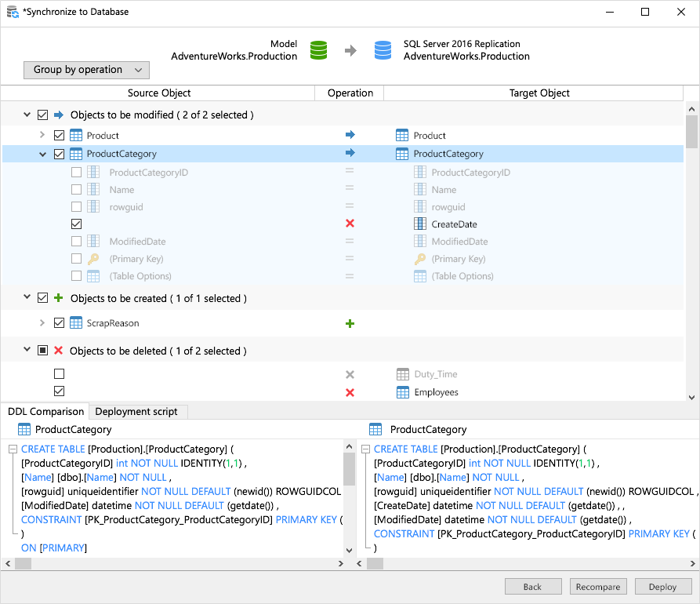Collapse the CREATE TABLE block in left DDL pane
This screenshot has width=700, height=604.
point(13,449)
